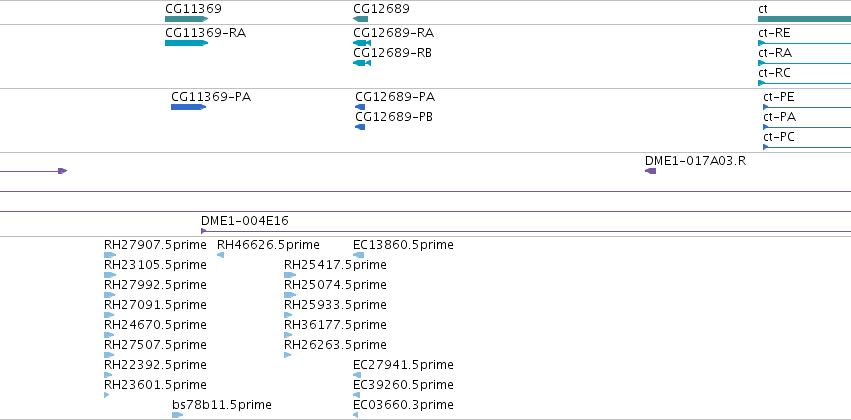
Task: Click the RH27907.5prime EST arrow
Action: [110, 255]
